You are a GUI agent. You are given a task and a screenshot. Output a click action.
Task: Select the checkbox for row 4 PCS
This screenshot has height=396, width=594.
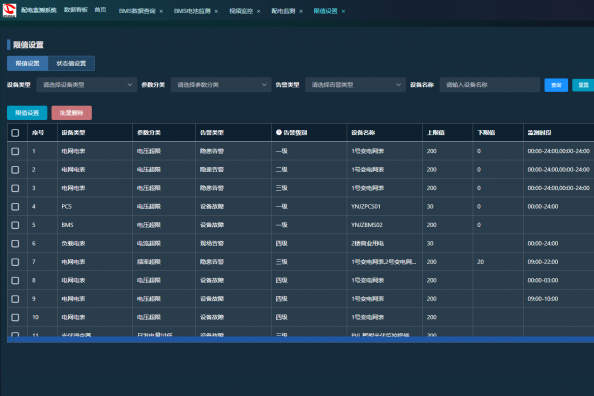click(x=15, y=207)
